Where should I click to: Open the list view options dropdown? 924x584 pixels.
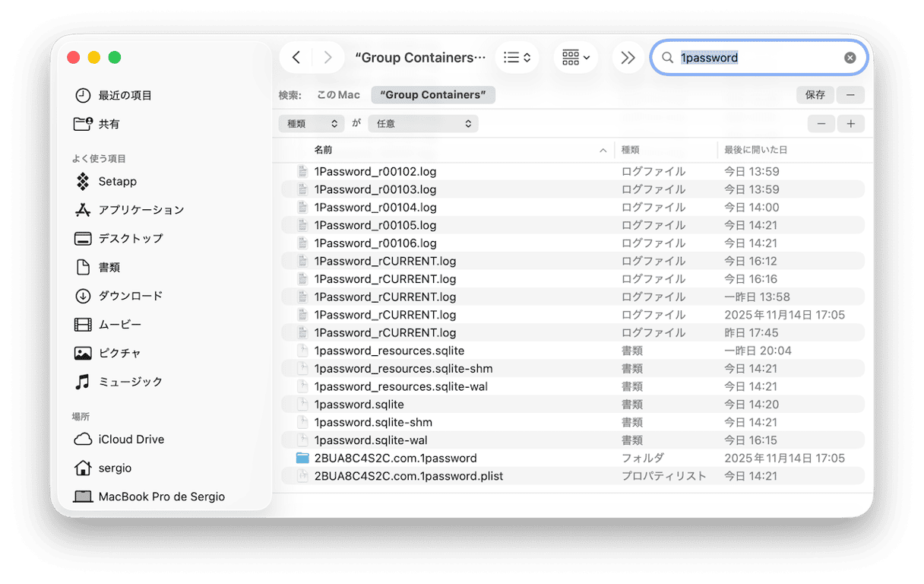coord(517,58)
